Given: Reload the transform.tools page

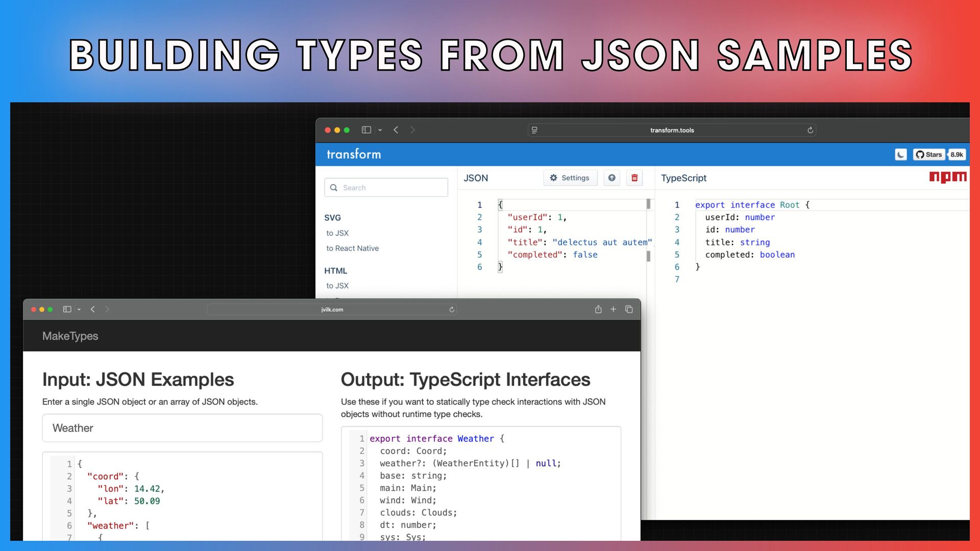Looking at the screenshot, I should pyautogui.click(x=810, y=130).
